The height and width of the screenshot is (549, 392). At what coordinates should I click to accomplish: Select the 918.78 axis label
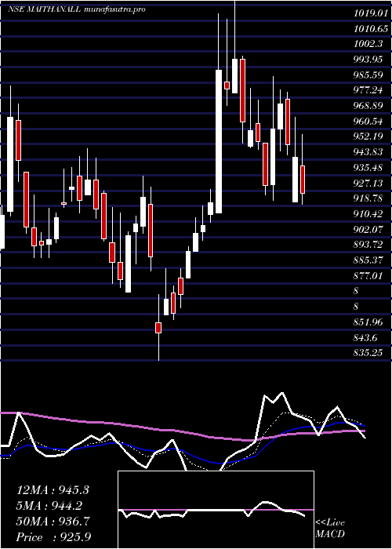tap(368, 198)
